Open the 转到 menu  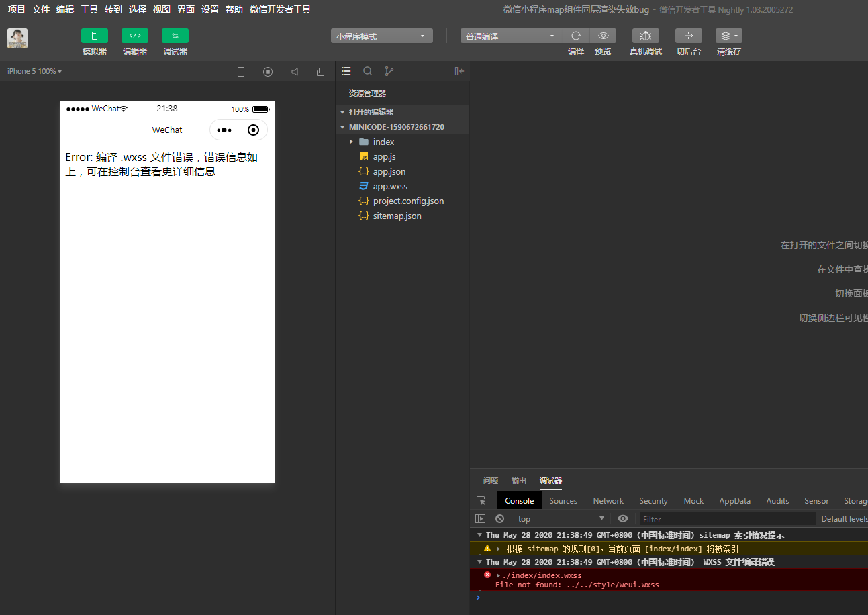(113, 9)
